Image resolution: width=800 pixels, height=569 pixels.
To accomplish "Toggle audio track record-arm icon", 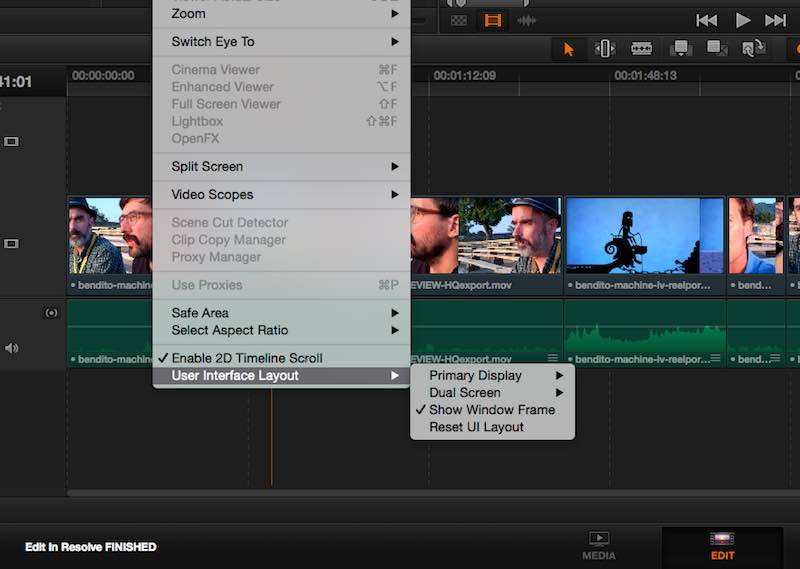I will click(51, 312).
